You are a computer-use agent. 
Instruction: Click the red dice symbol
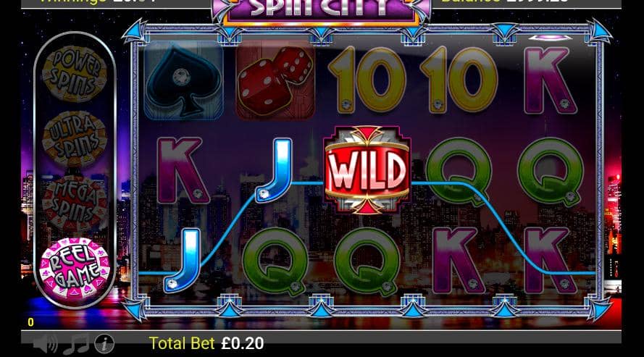coord(275,80)
